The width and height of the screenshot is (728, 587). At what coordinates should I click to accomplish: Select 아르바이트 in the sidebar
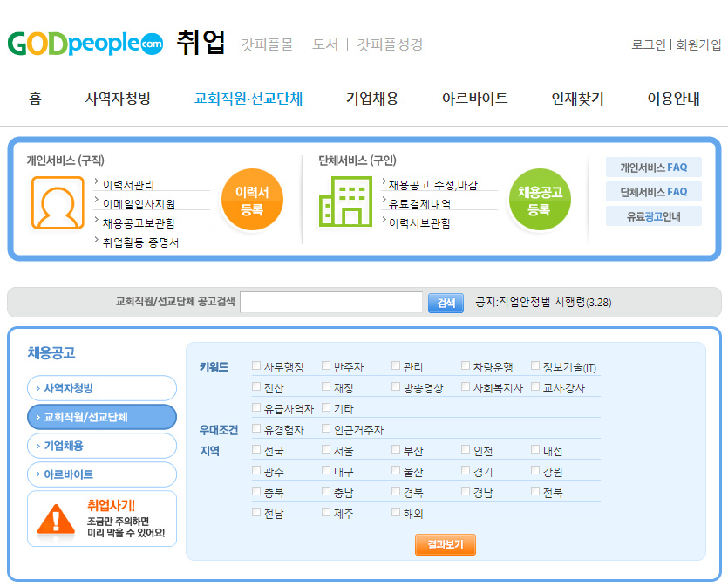coord(102,474)
